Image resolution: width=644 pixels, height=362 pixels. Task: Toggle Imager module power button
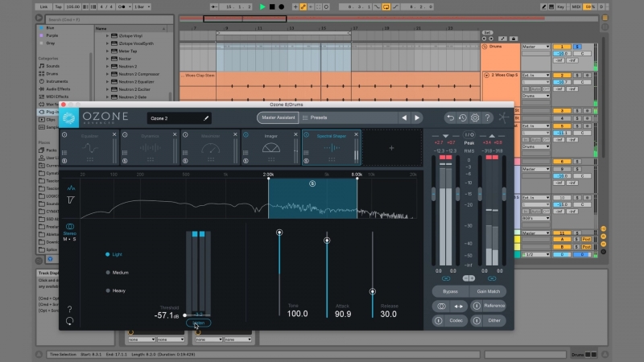pyautogui.click(x=246, y=134)
